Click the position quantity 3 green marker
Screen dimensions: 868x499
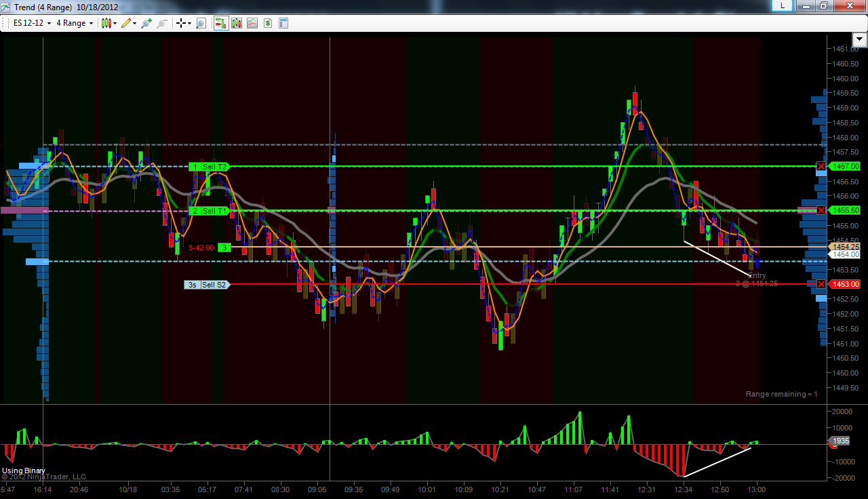(224, 247)
